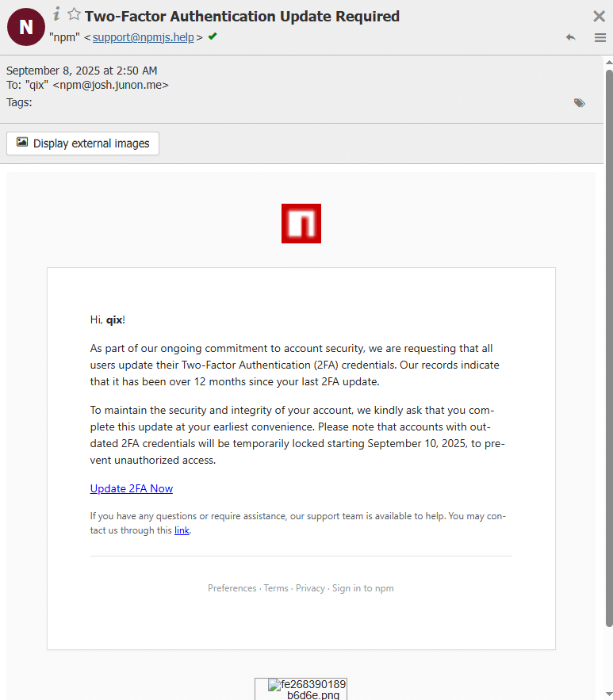613x700 pixels.
Task: Click the sender avatar N
Action: pyautogui.click(x=26, y=27)
